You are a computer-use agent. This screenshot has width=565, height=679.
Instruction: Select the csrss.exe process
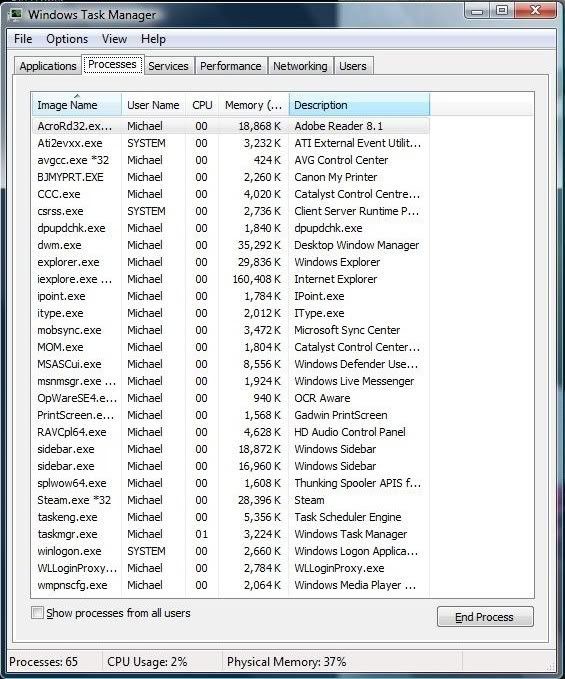(231, 211)
